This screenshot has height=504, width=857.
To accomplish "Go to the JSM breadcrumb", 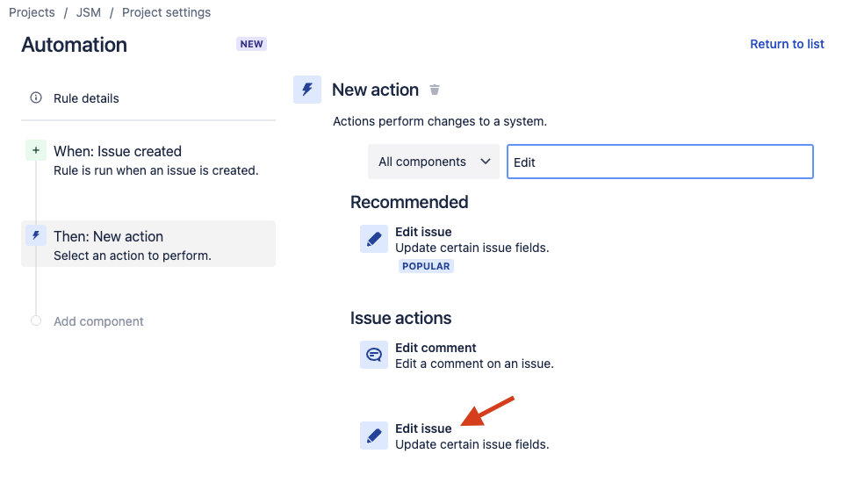I will click(89, 12).
